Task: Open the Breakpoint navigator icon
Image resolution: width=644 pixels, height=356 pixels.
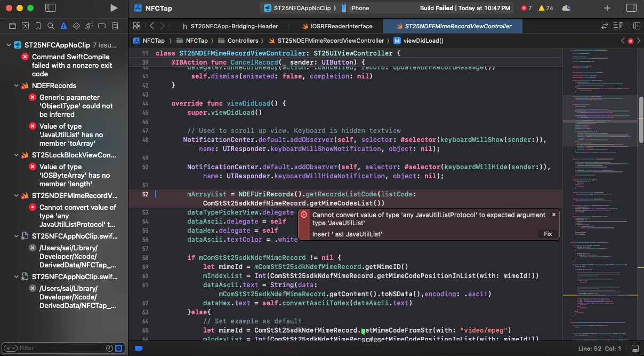Action: pyautogui.click(x=102, y=26)
